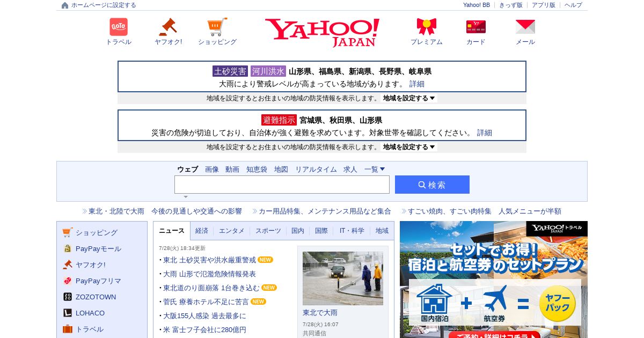This screenshot has height=338, width=644.
Task: Select the 動画 search tab
Action: pos(232,169)
